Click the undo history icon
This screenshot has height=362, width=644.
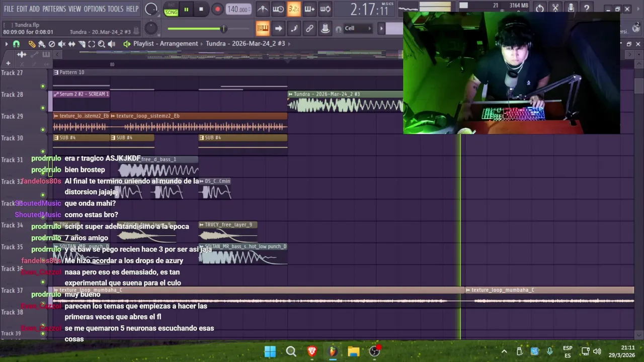(x=539, y=9)
